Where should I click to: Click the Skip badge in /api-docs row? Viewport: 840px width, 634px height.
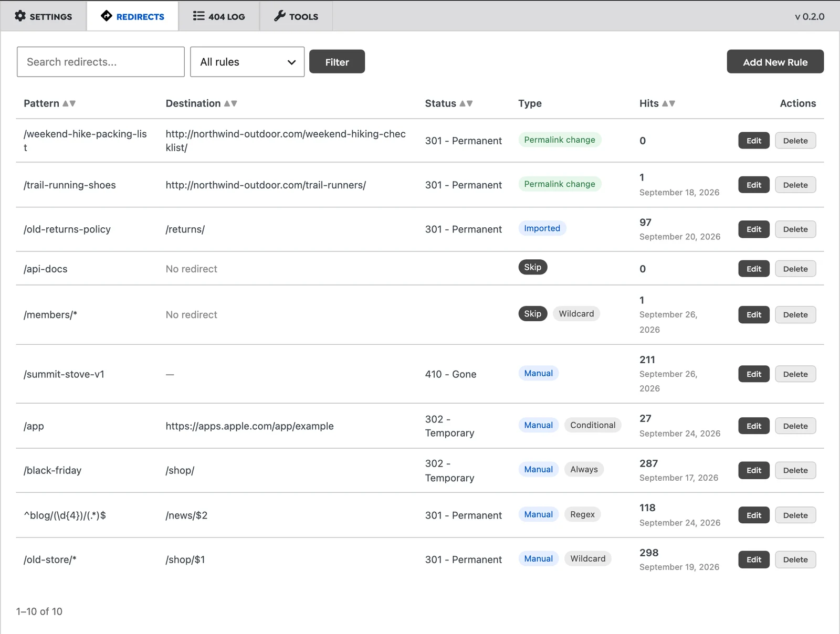coord(532,267)
